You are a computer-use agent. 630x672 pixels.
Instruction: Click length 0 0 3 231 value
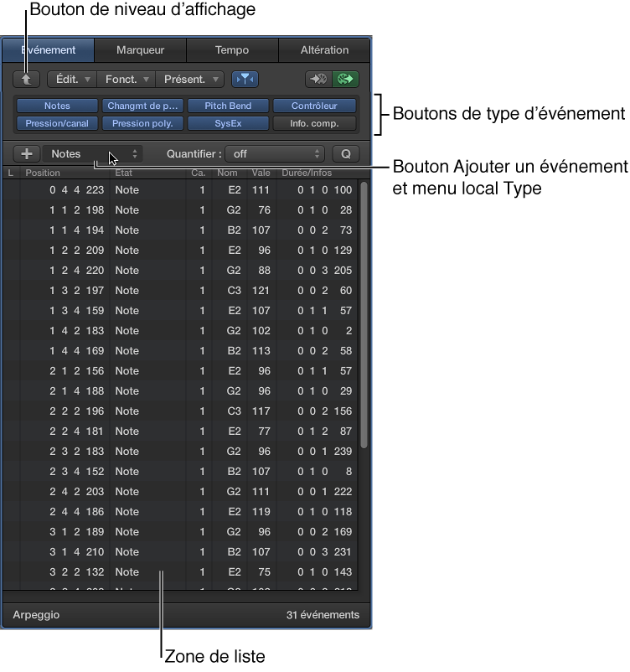pos(325,552)
